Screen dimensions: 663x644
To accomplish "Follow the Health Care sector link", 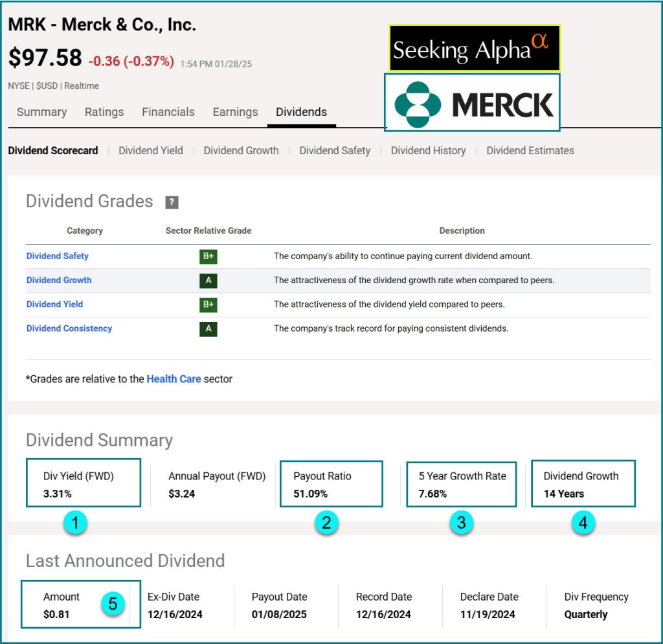I will 174,379.
